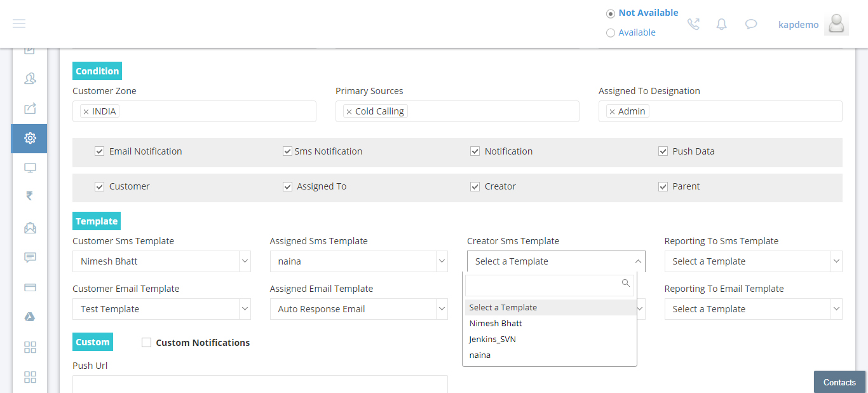Uncheck the Sms Notification checkbox
868x393 pixels.
click(287, 151)
